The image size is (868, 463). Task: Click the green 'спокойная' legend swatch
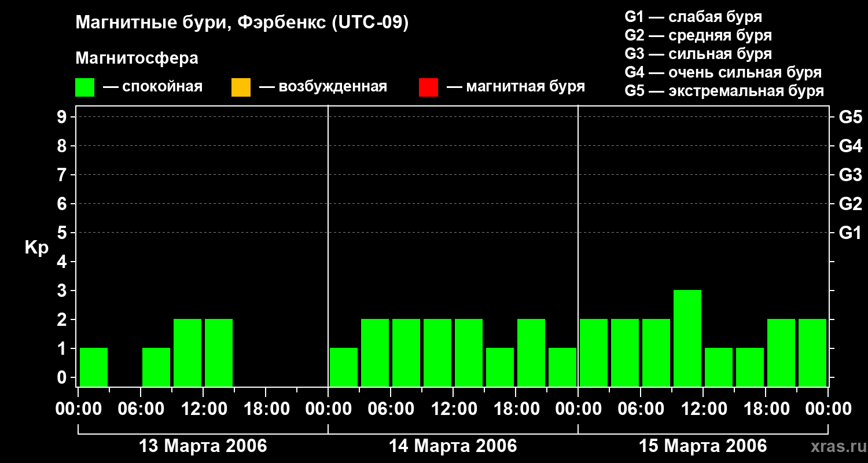click(x=85, y=87)
